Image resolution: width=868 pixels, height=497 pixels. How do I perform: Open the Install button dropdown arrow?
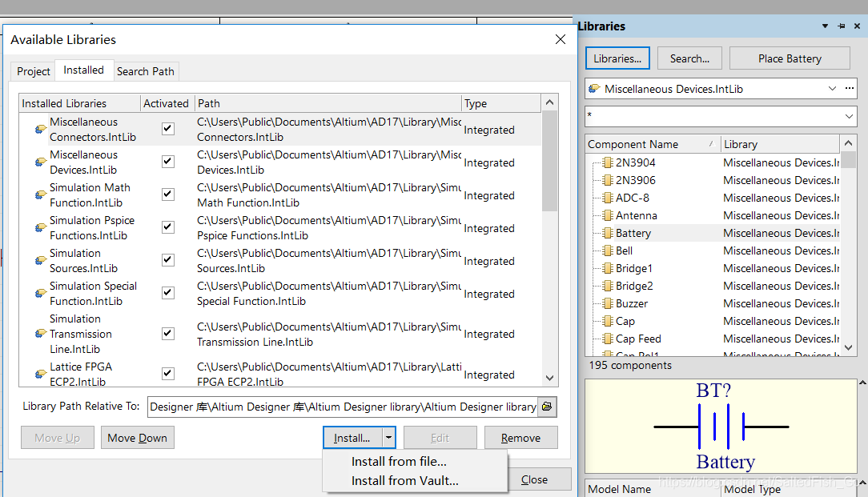(388, 438)
